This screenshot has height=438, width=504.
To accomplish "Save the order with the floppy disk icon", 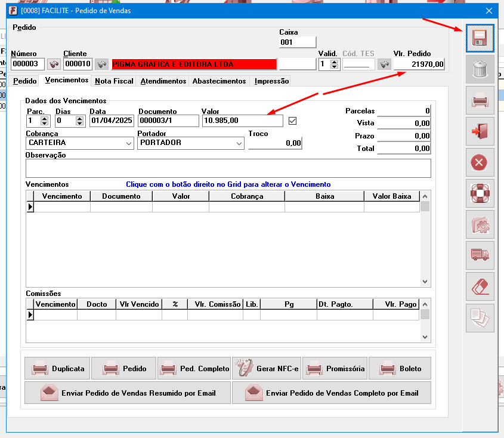I will pyautogui.click(x=480, y=38).
